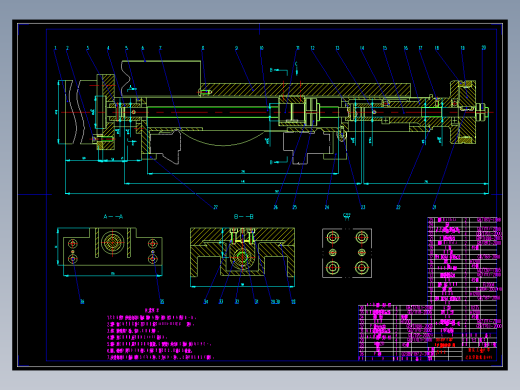Select part balloon number 14
The height and width of the screenshot is (390, 520).
pyautogui.click(x=362, y=48)
